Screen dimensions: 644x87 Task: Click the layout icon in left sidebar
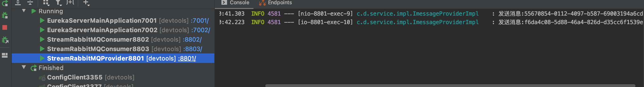point(5,55)
